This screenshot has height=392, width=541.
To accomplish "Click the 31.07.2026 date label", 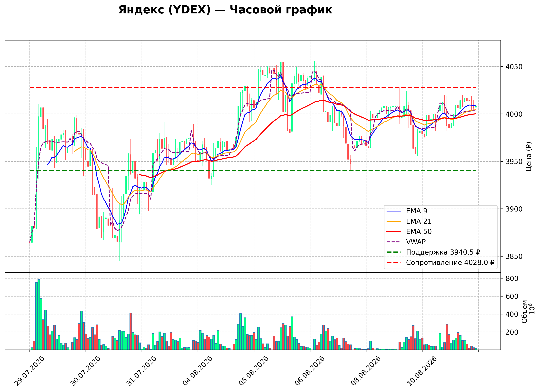I will pos(141,371).
